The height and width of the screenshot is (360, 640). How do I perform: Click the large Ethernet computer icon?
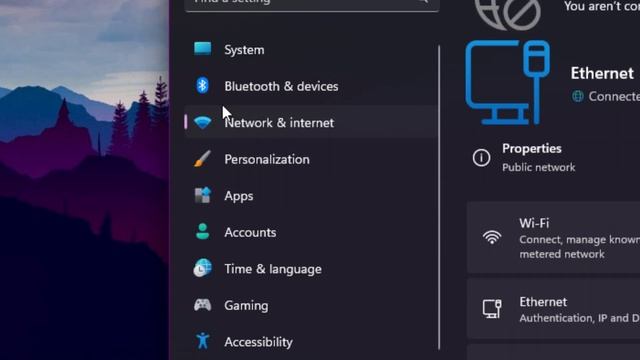(507, 82)
